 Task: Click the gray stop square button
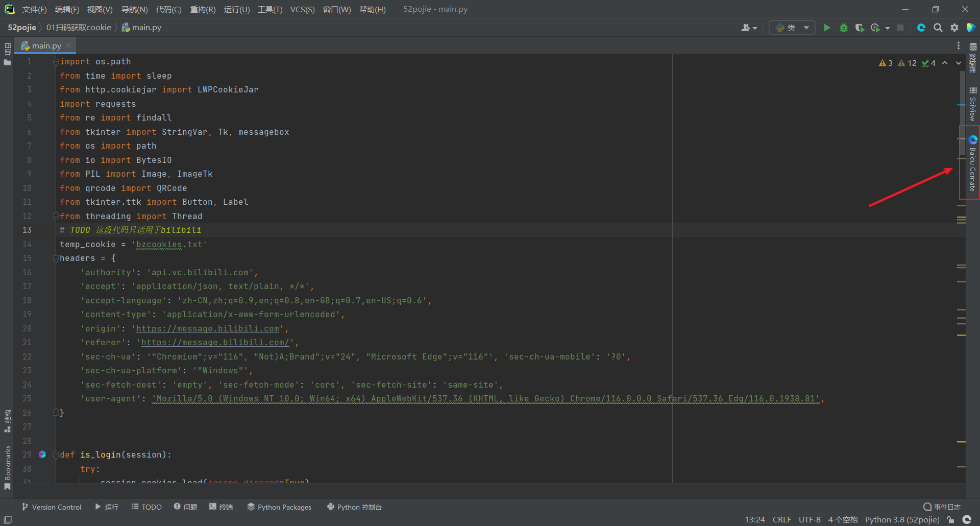[x=900, y=28]
